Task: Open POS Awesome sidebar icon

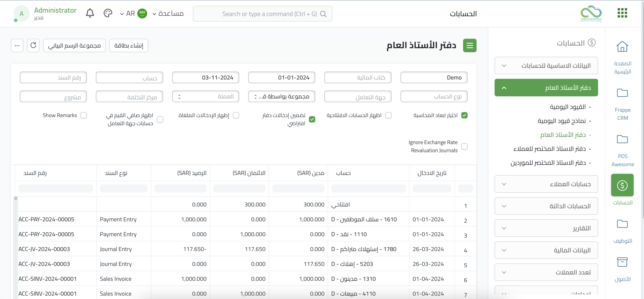Action: point(622,139)
